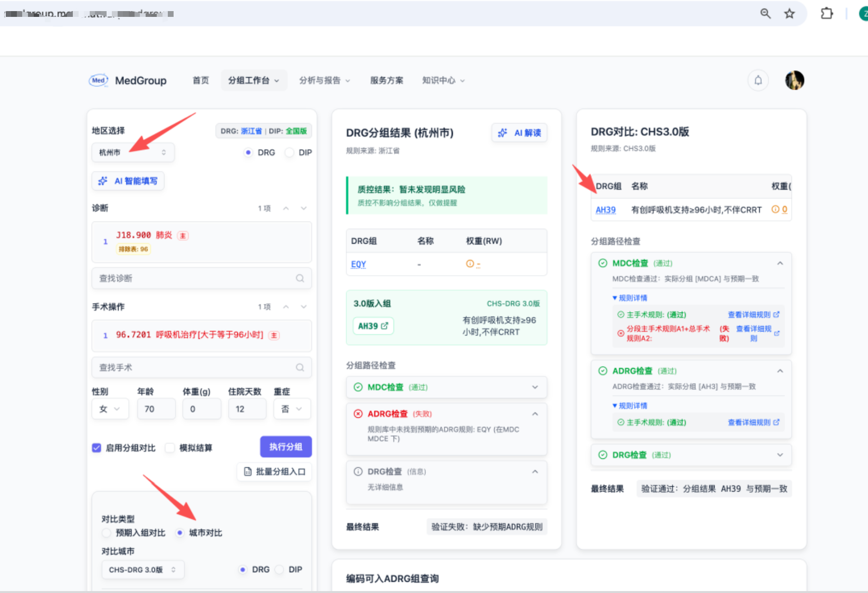Expand the MDC检查 row in the middle panel

pos(447,387)
